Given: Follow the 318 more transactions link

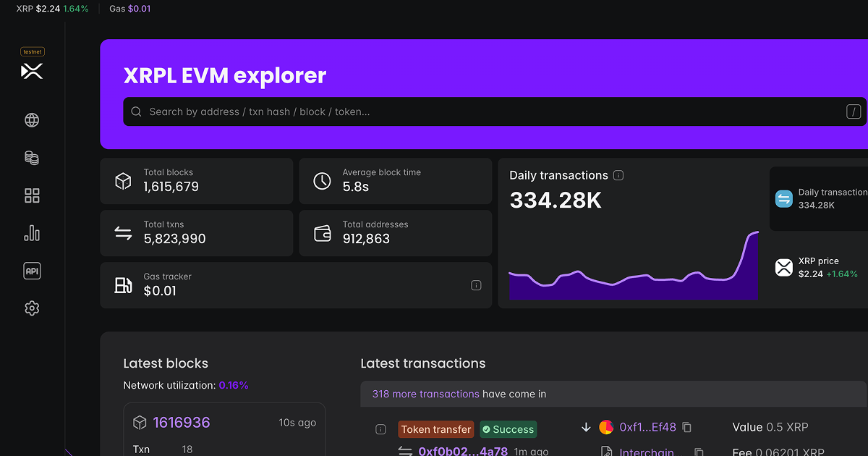Looking at the screenshot, I should coord(424,394).
